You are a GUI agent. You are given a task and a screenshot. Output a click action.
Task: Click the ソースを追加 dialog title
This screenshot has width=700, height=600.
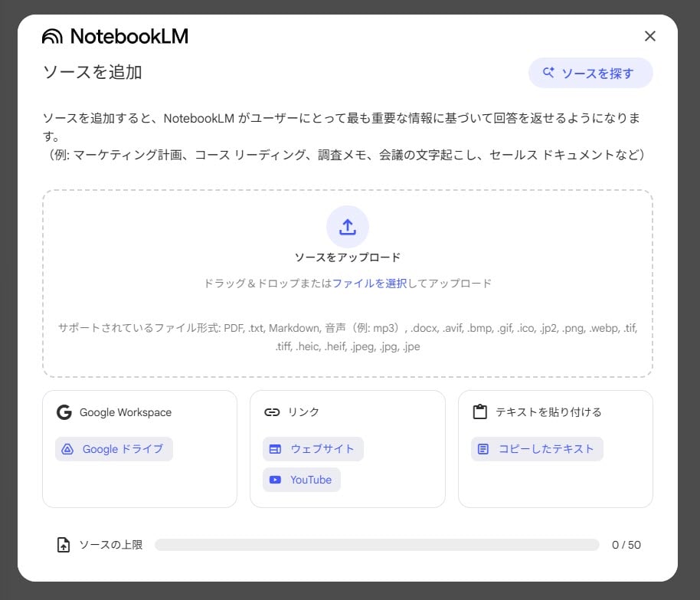(93, 72)
